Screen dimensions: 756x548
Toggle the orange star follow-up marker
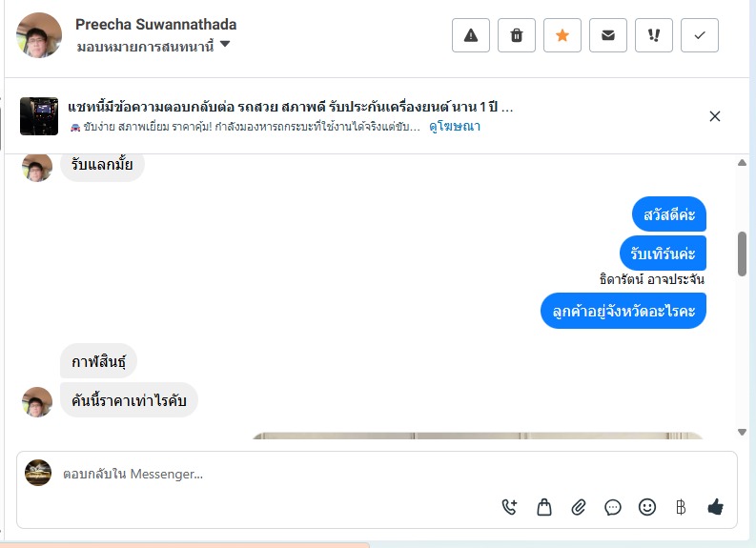(x=562, y=35)
